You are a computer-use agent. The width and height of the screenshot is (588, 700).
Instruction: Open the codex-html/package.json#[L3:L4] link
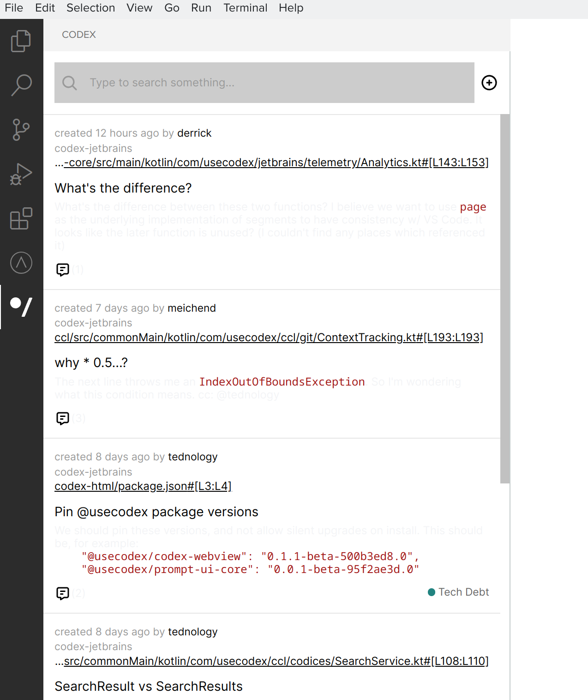(x=143, y=486)
